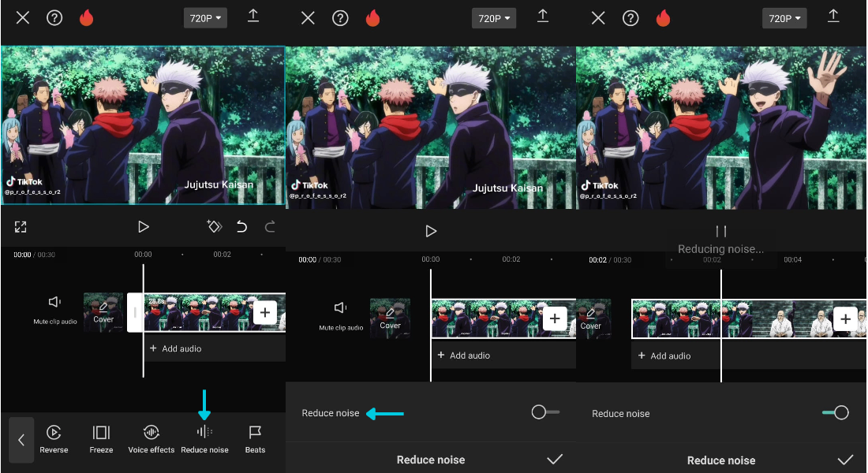The width and height of the screenshot is (868, 473).
Task: Tap the clip's left trim handle
Action: [x=135, y=312]
